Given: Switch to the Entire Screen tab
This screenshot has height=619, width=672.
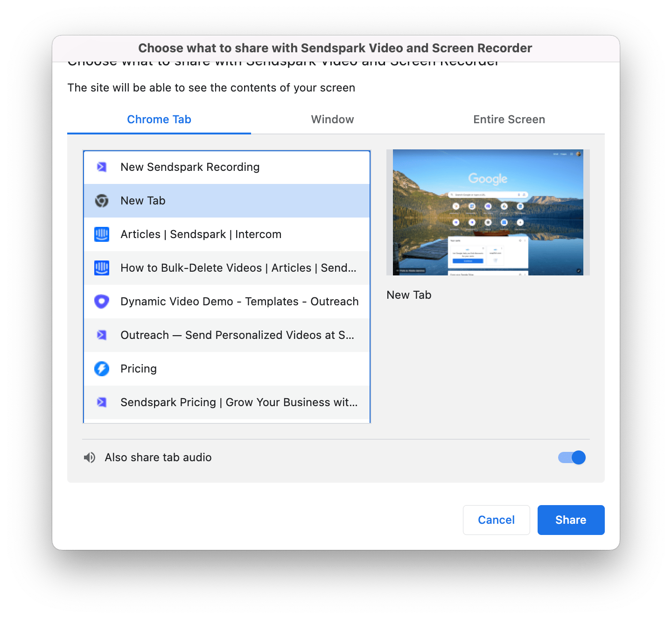Looking at the screenshot, I should pos(509,120).
